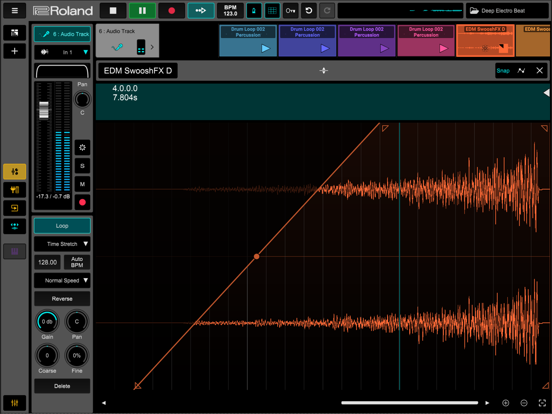Adjust the Coarse pitch knob
This screenshot has width=552, height=414.
point(47,356)
